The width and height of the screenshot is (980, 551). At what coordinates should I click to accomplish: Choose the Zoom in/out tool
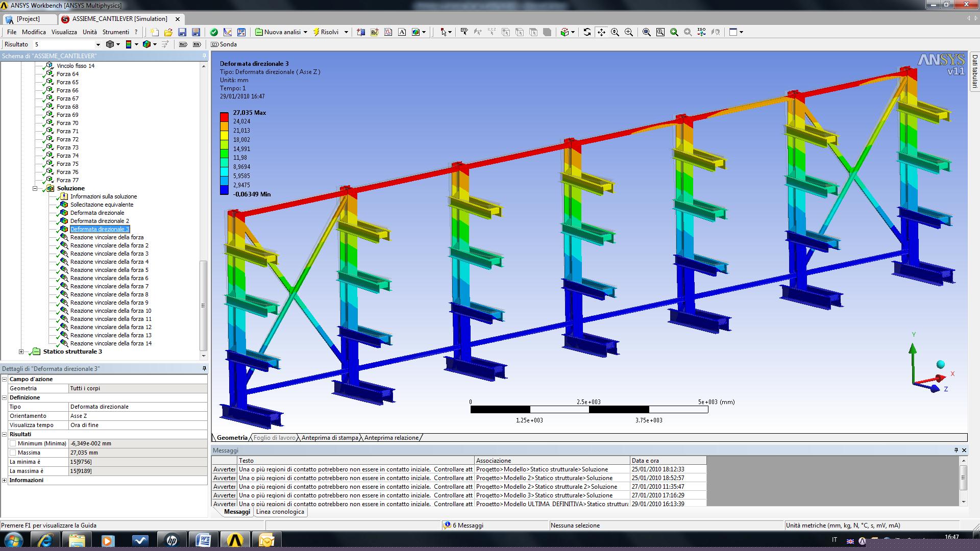pos(615,32)
